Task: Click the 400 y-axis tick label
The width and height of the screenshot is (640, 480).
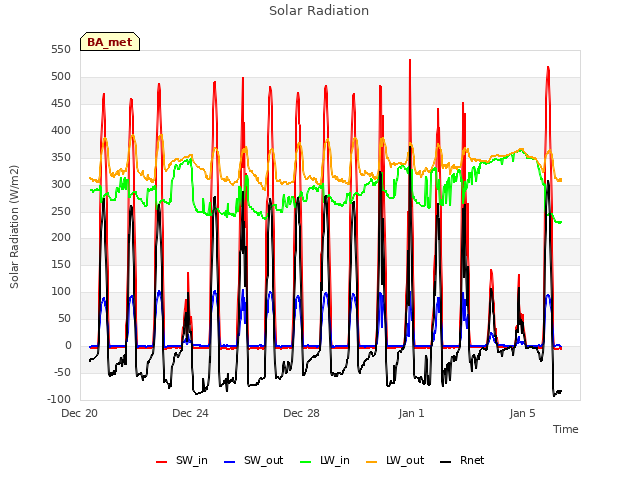Action: coord(61,131)
